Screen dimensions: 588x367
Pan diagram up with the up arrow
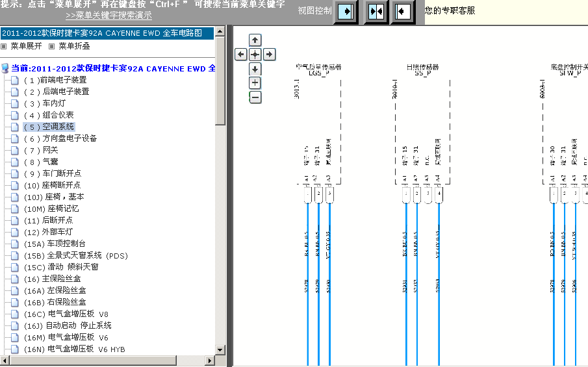255,40
